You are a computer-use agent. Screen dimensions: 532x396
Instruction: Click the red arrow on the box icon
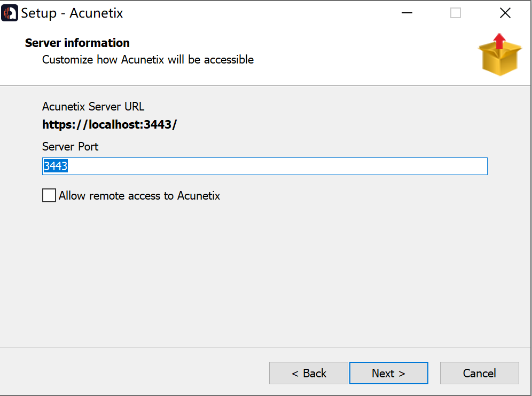[x=499, y=42]
